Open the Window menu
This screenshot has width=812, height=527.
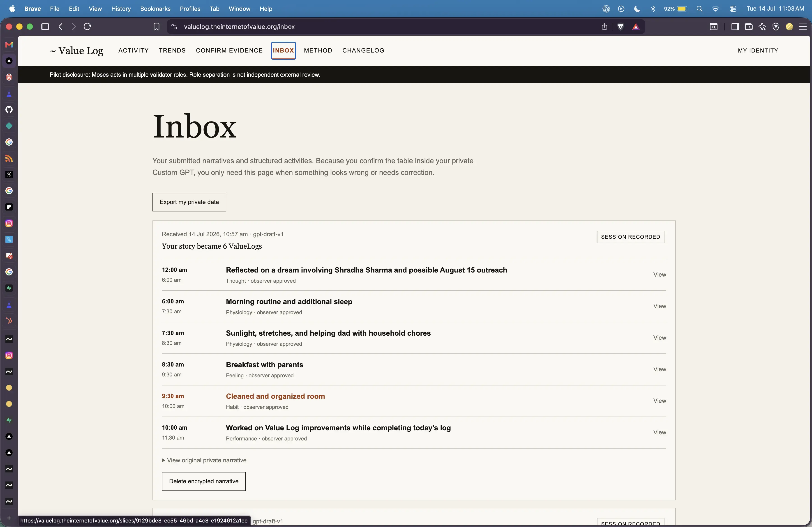pos(239,9)
